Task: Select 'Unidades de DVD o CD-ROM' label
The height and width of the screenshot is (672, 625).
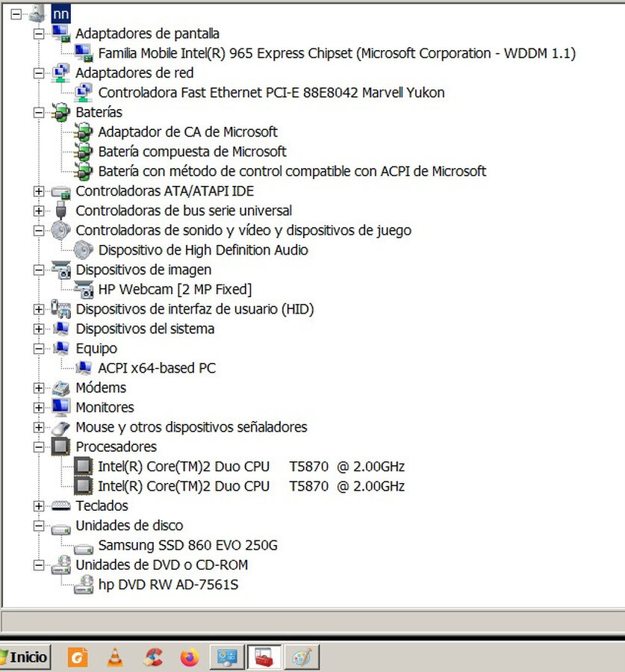Action: pyautogui.click(x=162, y=565)
